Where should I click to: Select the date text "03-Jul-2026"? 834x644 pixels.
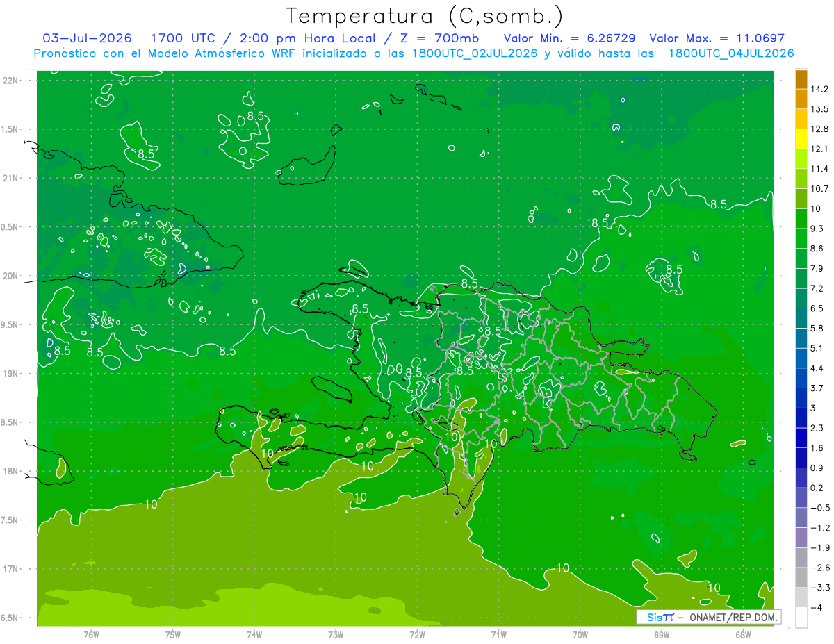(87, 38)
